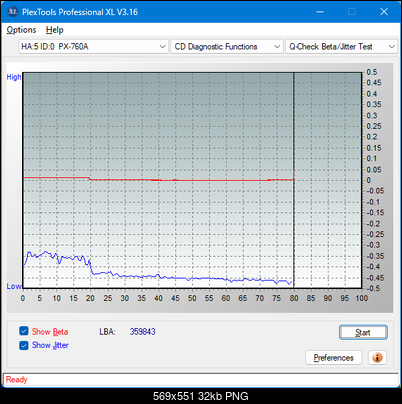Open the Help menu
The width and height of the screenshot is (402, 404).
click(55, 30)
